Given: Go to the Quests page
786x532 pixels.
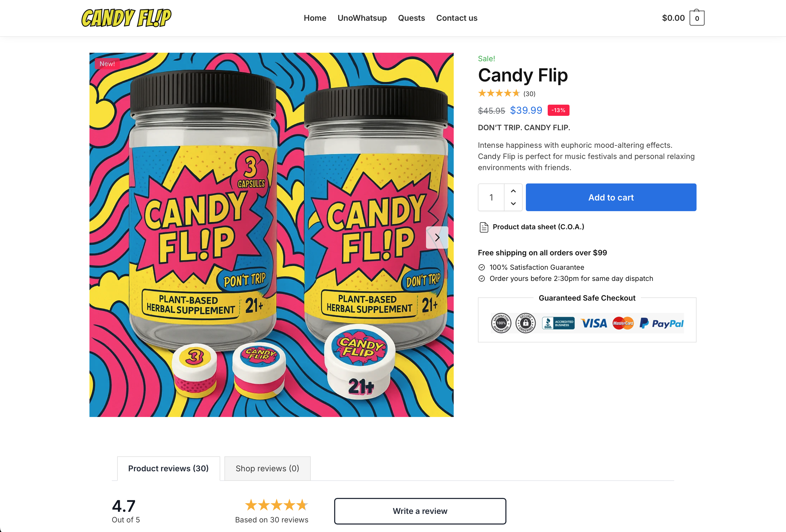Looking at the screenshot, I should coord(411,18).
